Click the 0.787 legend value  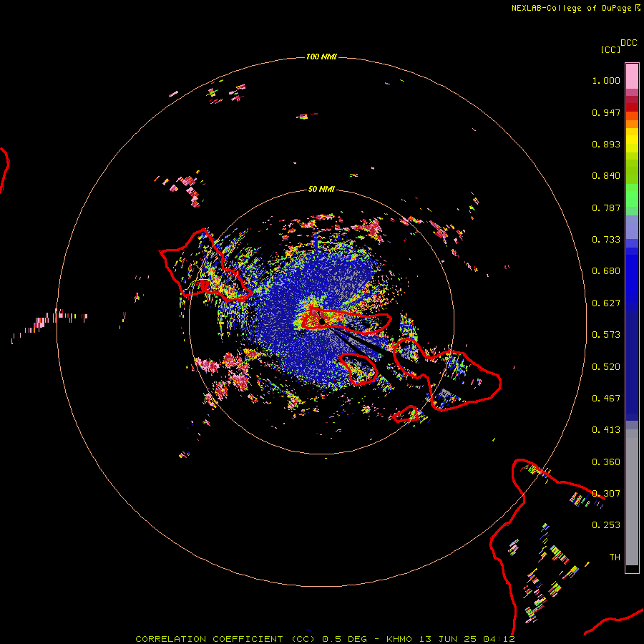click(606, 208)
